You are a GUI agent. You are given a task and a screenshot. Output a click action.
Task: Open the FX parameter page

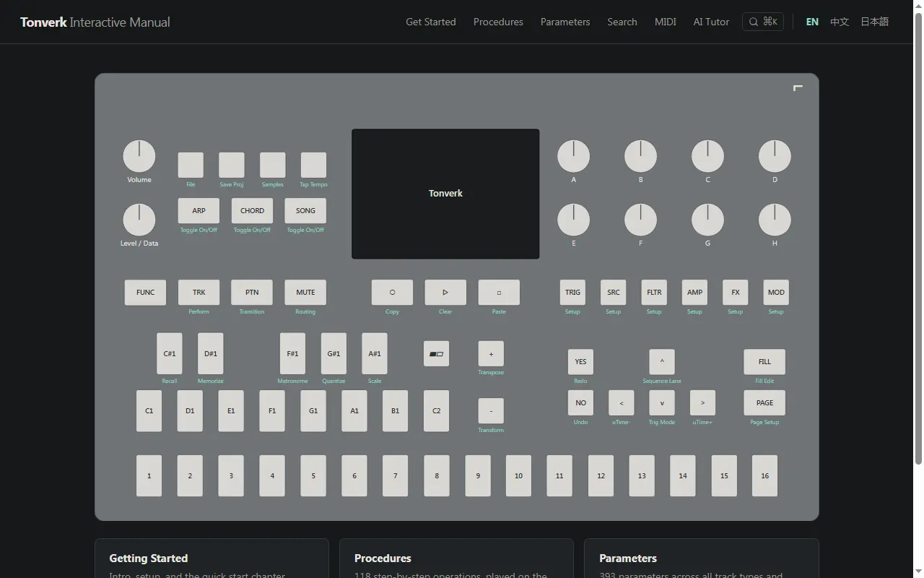click(735, 293)
